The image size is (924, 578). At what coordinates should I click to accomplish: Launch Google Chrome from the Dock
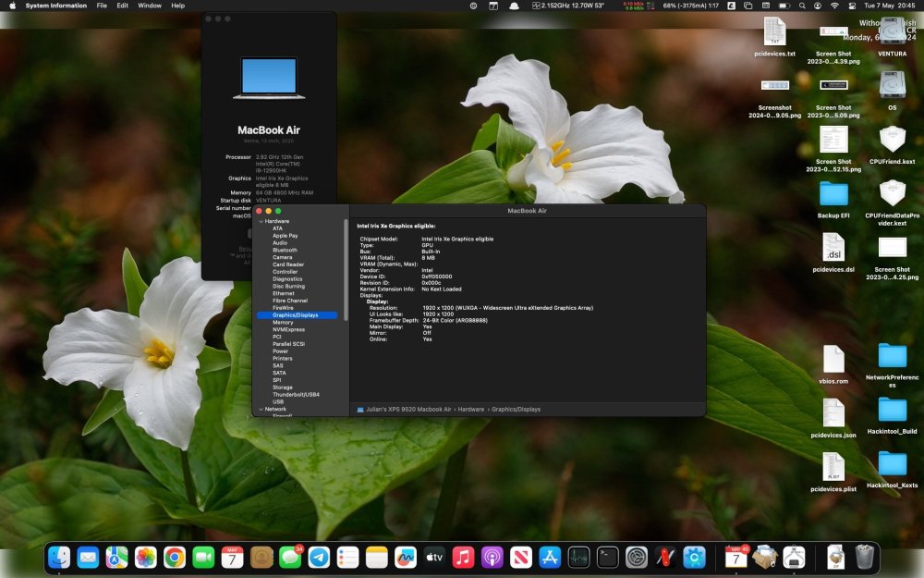[x=175, y=558]
